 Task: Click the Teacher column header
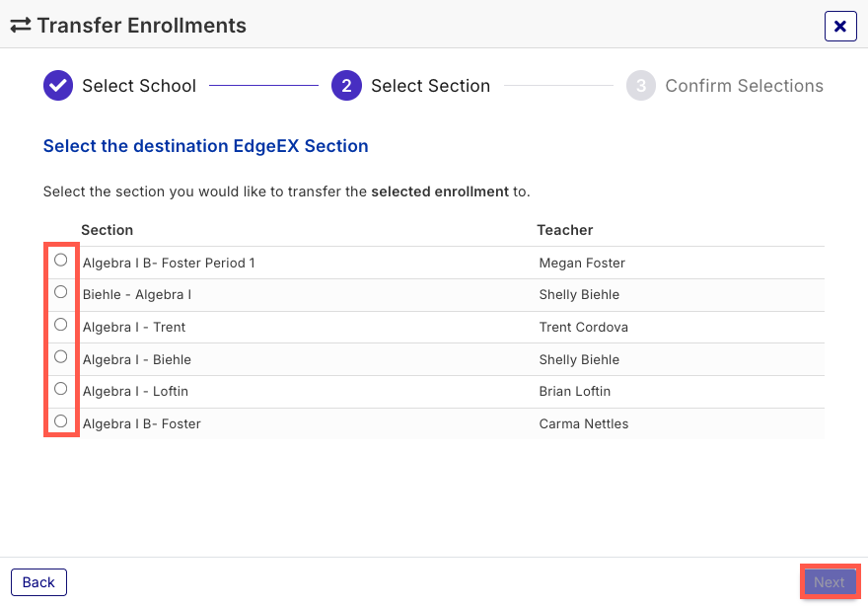[564, 230]
